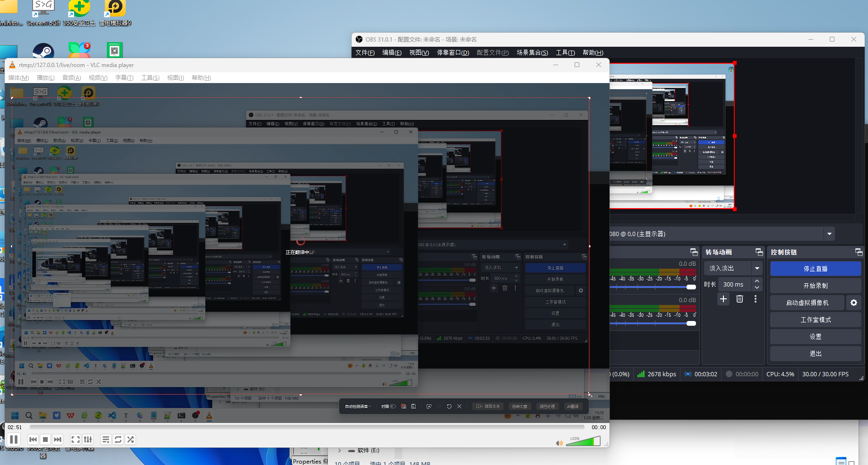Close the translation toolbar with X

click(x=459, y=406)
